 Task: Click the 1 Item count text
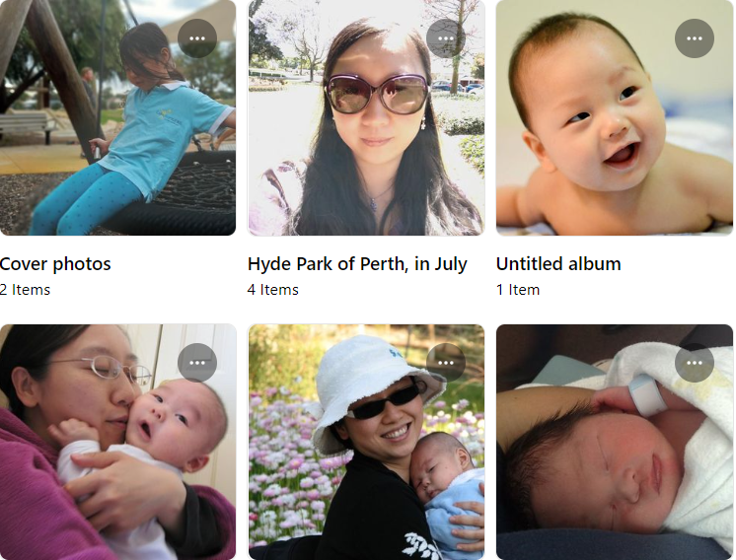(518, 290)
